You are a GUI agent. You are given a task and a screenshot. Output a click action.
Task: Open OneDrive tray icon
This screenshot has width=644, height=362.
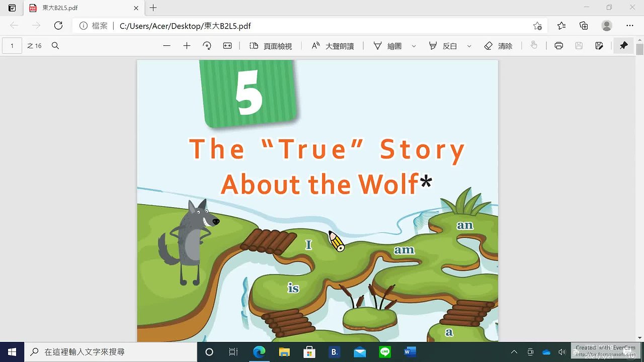(x=546, y=352)
